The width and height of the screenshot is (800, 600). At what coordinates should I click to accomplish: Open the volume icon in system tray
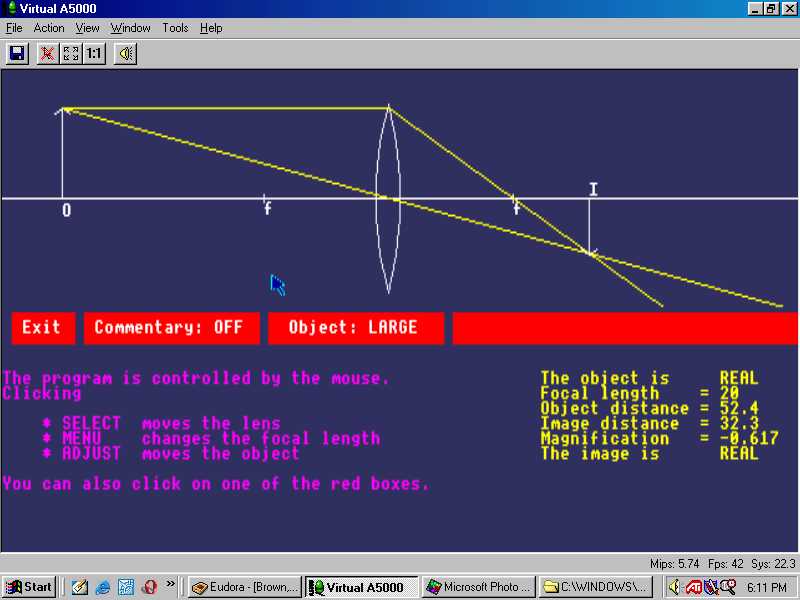[x=675, y=587]
